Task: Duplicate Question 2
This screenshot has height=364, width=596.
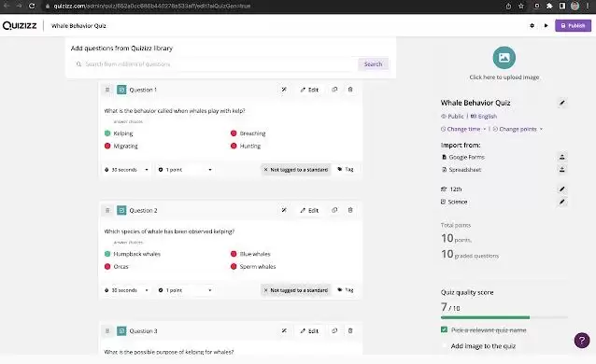Action: (x=334, y=210)
